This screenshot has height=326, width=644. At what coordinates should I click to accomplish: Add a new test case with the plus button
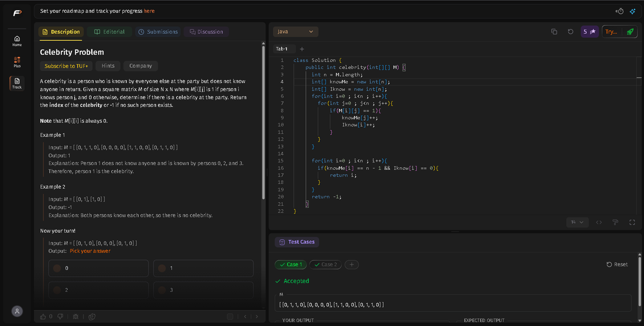pyautogui.click(x=351, y=264)
